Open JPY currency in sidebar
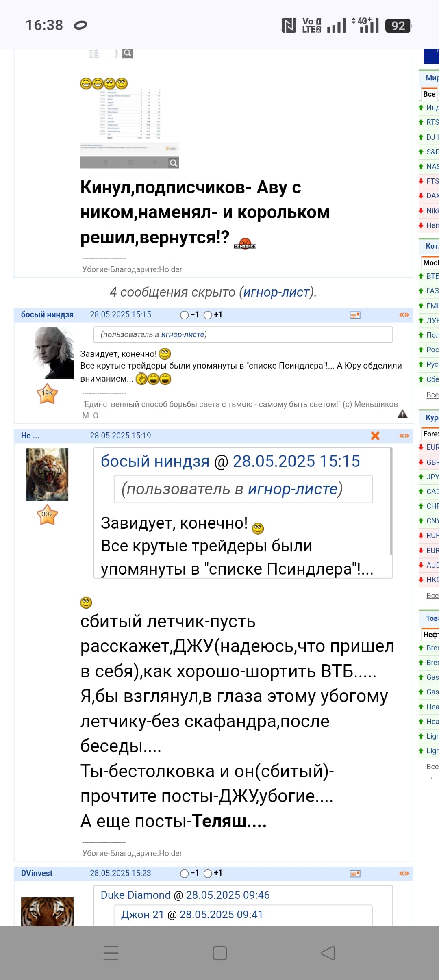439x980 pixels. point(432,477)
